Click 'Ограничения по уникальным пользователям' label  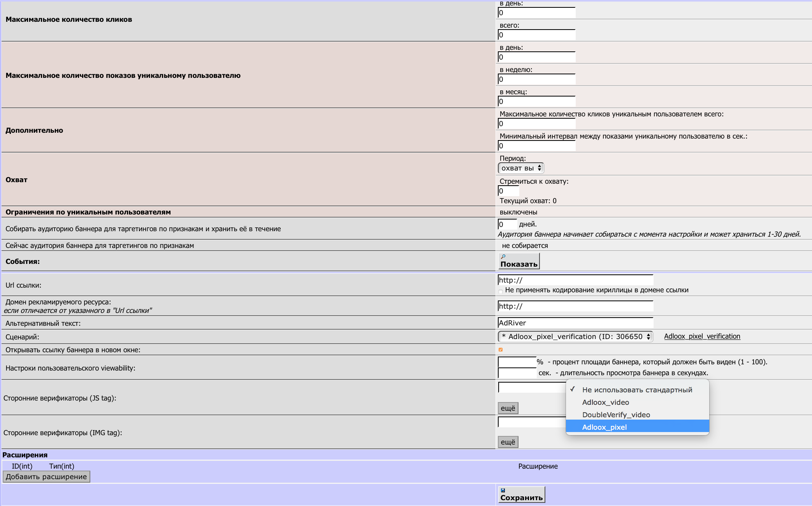[88, 212]
